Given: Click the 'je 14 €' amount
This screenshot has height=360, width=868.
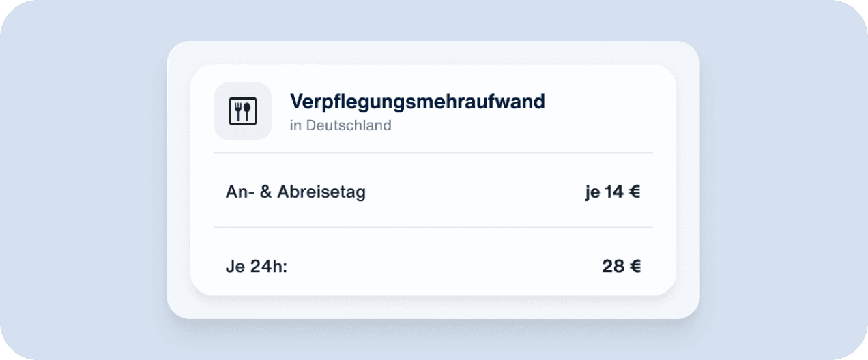Looking at the screenshot, I should point(613,192).
